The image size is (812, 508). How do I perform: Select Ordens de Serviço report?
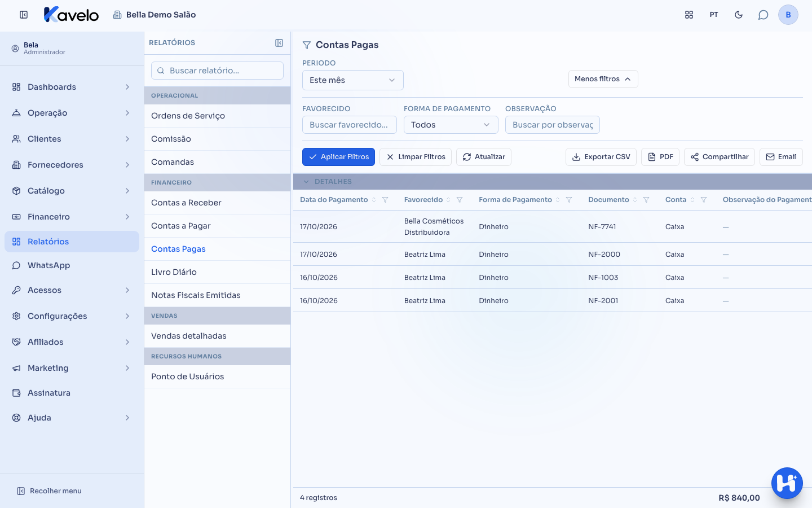pos(217,116)
